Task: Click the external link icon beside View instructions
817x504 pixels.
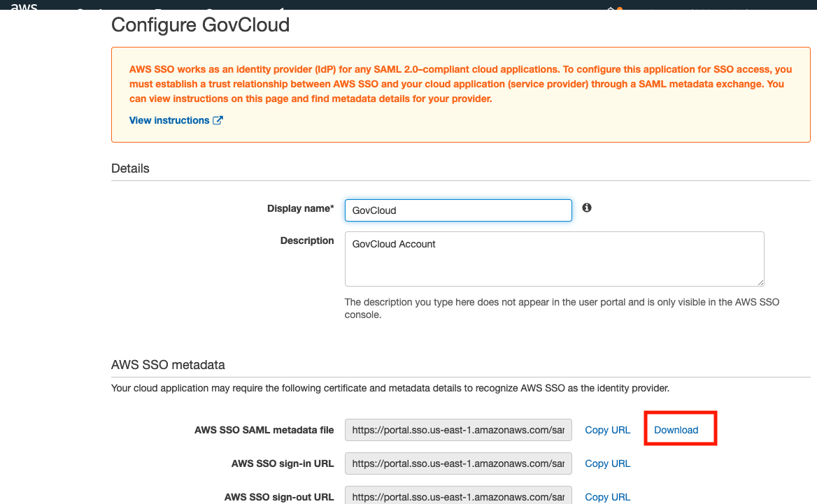Action: coord(218,120)
